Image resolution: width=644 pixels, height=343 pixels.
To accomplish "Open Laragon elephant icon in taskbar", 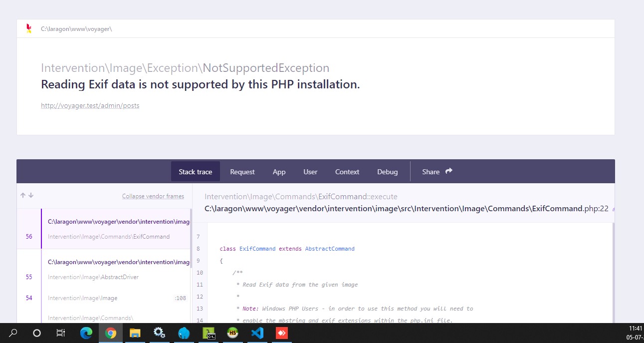I will click(184, 333).
